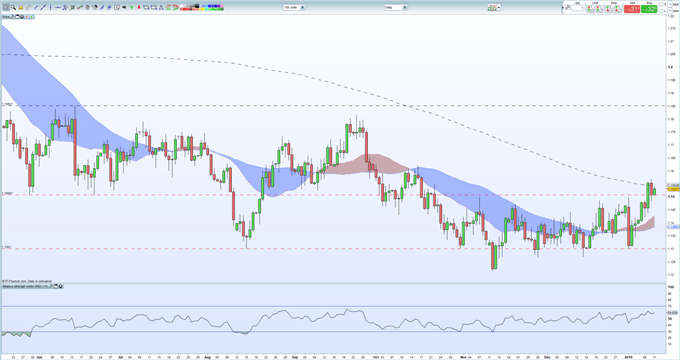680x360 pixels.
Task: Select the ruler measuring tool
Action: (28, 7)
